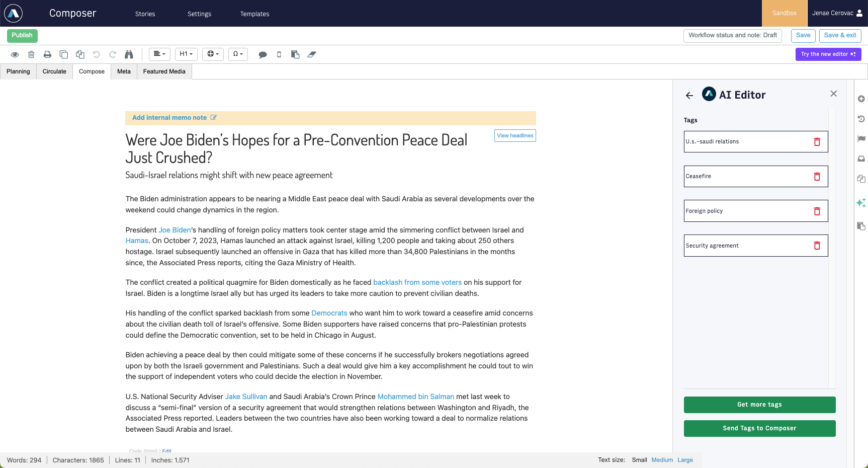
Task: Delete the Ceasefire tag
Action: [x=817, y=177]
